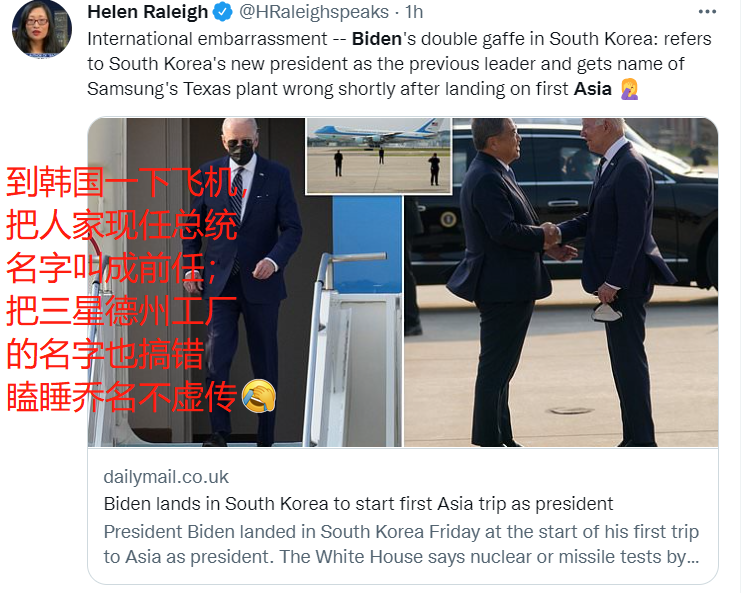Open the Air Force One inset photo

(379, 156)
